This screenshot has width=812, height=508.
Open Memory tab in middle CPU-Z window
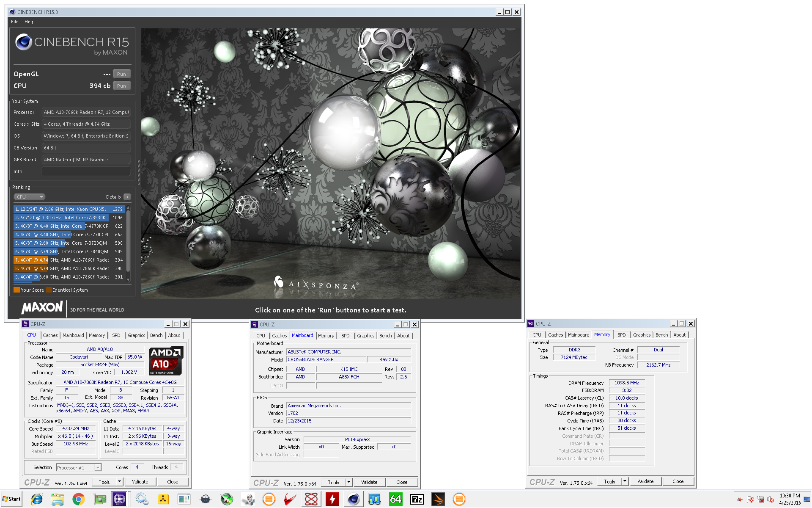(x=326, y=336)
